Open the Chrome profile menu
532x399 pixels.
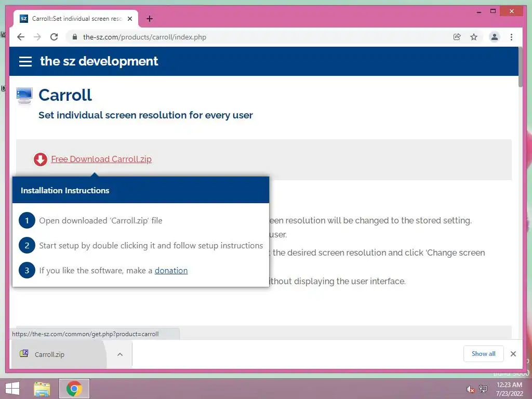495,37
